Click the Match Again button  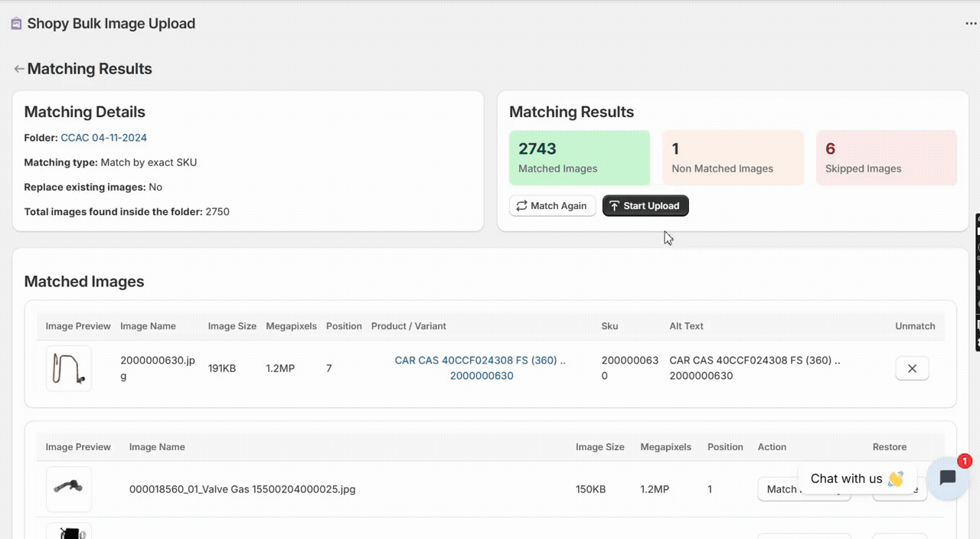click(552, 206)
